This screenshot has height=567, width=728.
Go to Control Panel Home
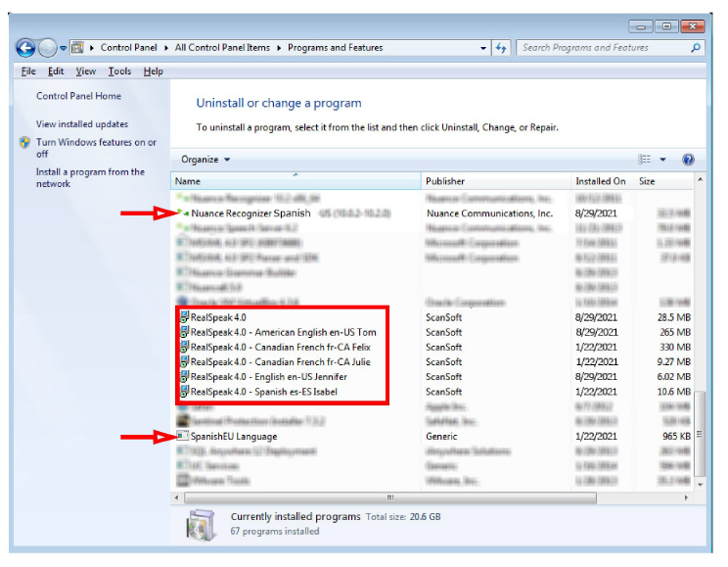point(78,96)
